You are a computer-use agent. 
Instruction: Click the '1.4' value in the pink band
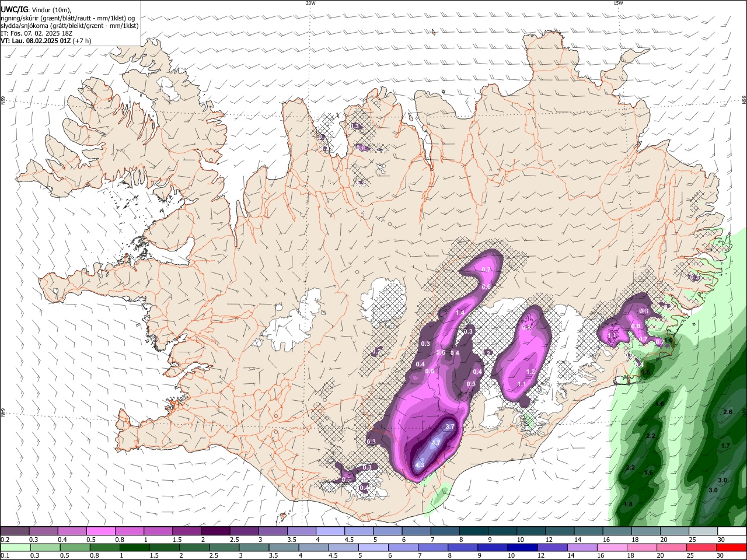pyautogui.click(x=460, y=313)
